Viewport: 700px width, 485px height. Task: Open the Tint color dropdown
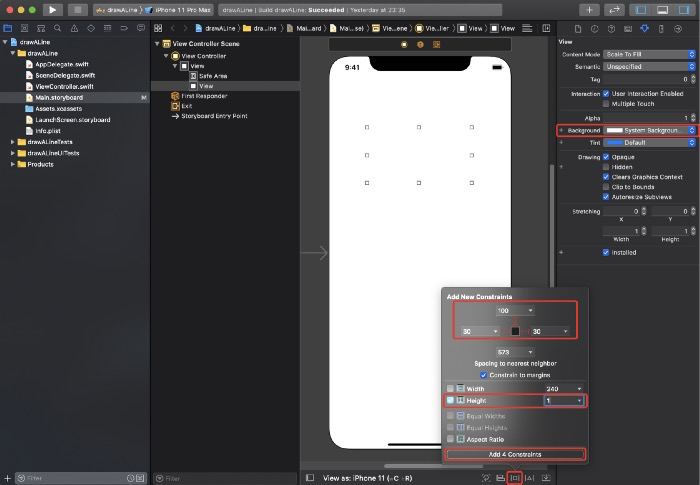pos(650,142)
